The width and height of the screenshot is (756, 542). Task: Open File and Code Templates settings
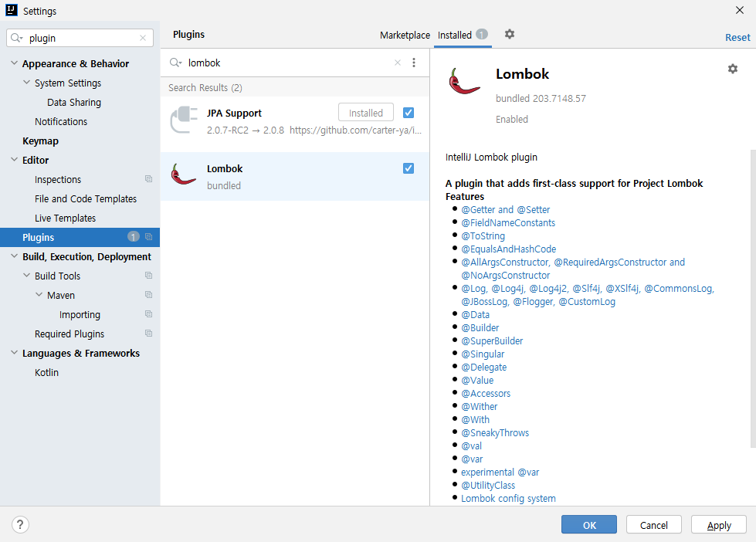pyautogui.click(x=86, y=198)
